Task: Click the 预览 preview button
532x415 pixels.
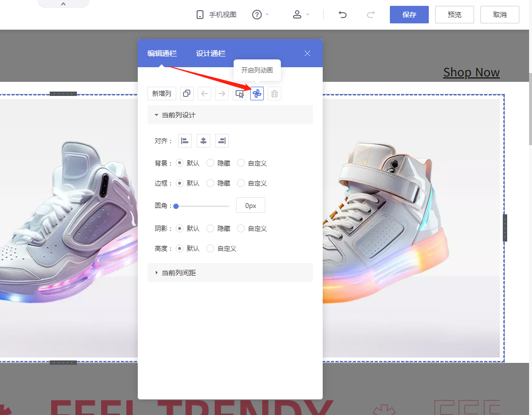Action: point(455,15)
